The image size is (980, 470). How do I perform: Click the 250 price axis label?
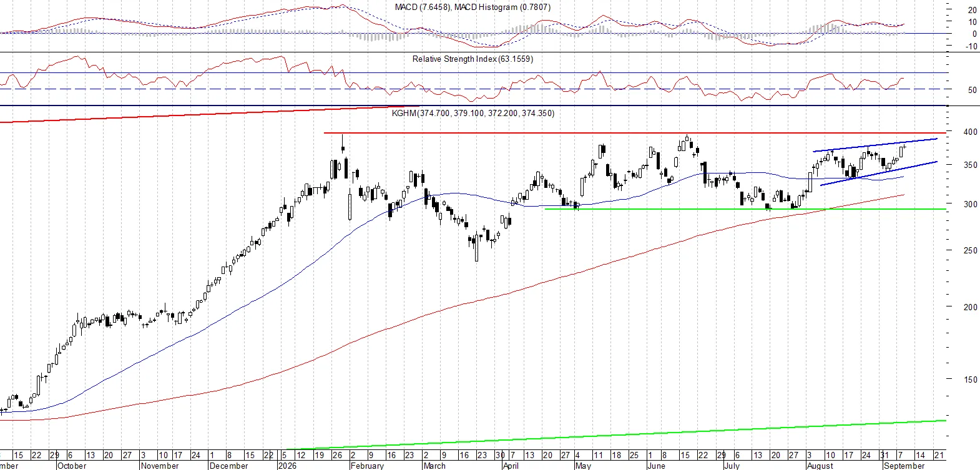pos(971,250)
